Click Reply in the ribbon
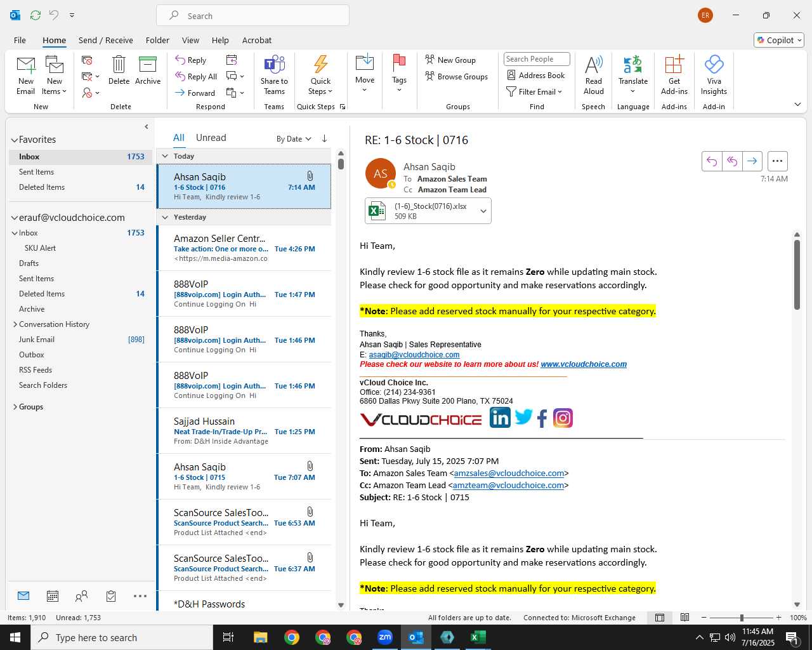This screenshot has height=650, width=812. tap(191, 60)
